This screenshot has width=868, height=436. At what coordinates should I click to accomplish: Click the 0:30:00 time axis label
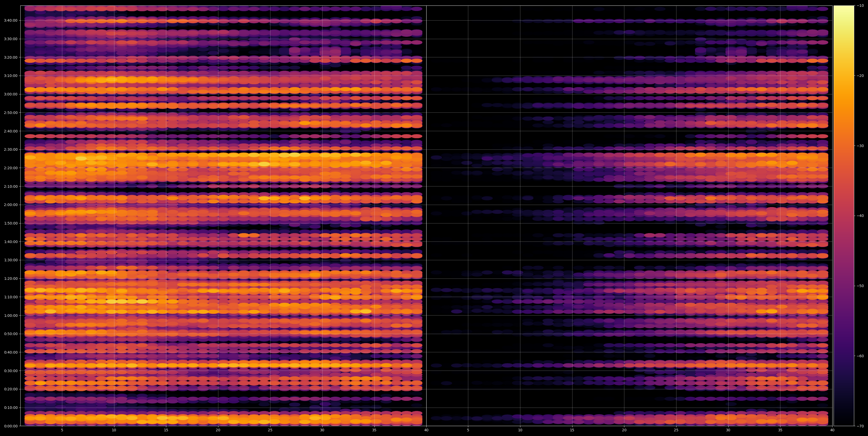[x=10, y=371]
